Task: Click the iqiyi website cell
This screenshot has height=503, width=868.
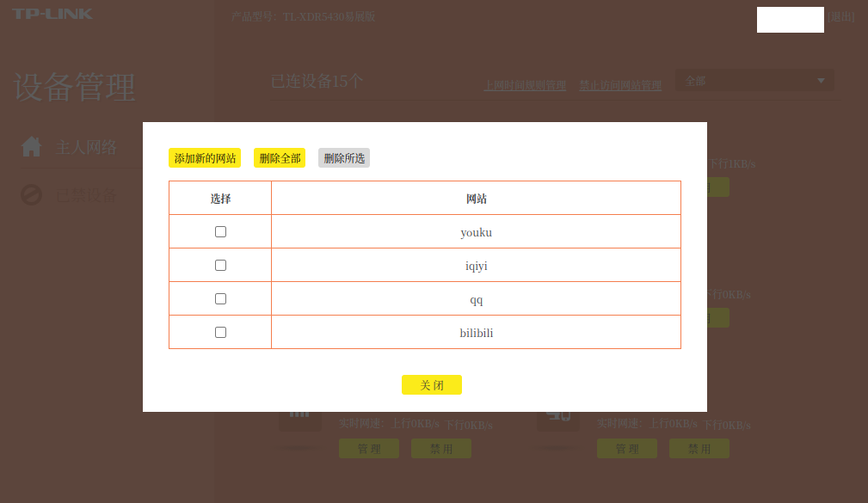Action: point(476,266)
